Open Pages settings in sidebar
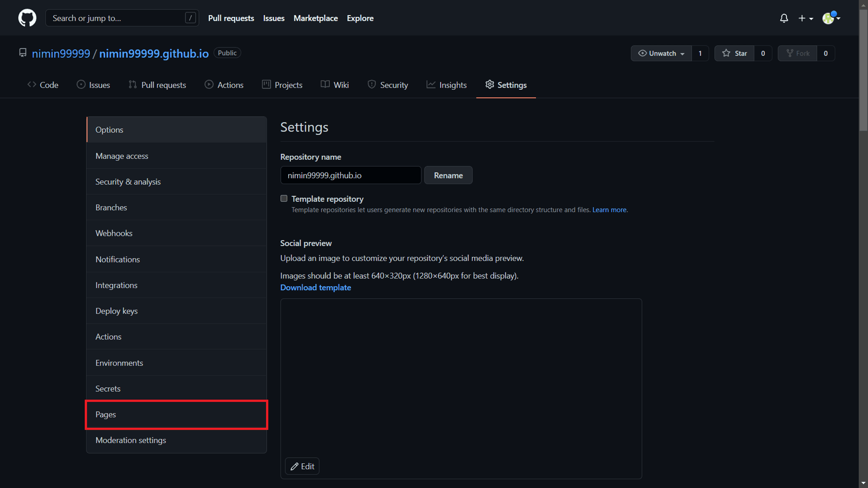Image resolution: width=868 pixels, height=488 pixels. [x=176, y=414]
